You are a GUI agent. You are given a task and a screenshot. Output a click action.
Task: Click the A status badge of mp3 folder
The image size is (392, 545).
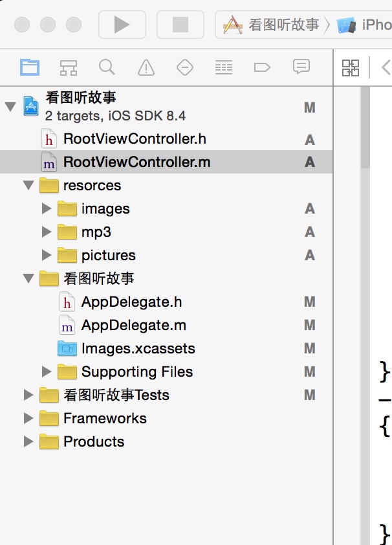click(x=310, y=232)
